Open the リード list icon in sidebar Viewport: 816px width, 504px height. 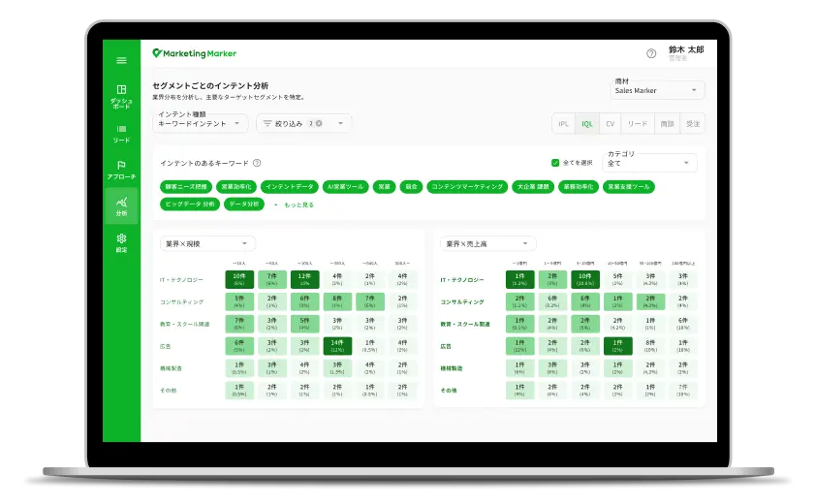[121, 133]
